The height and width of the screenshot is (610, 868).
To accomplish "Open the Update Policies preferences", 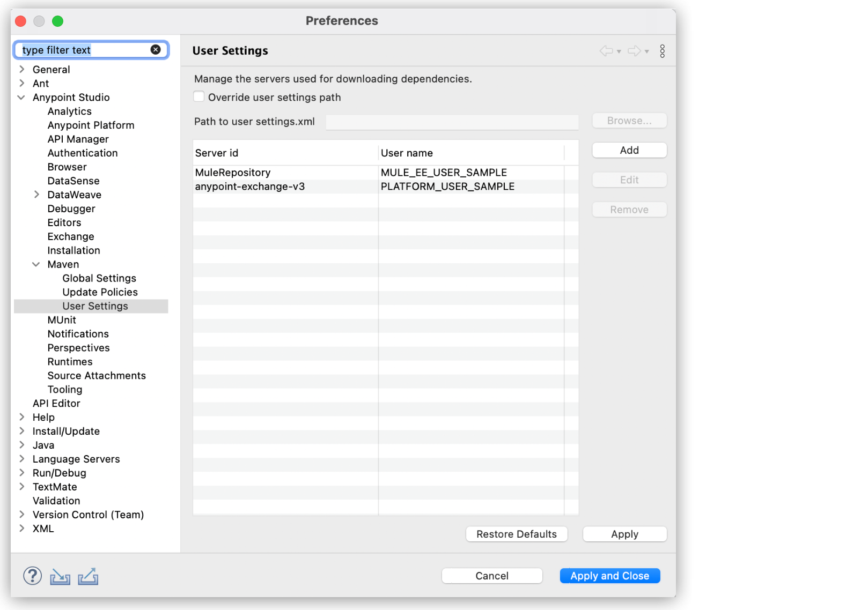I will click(x=100, y=292).
